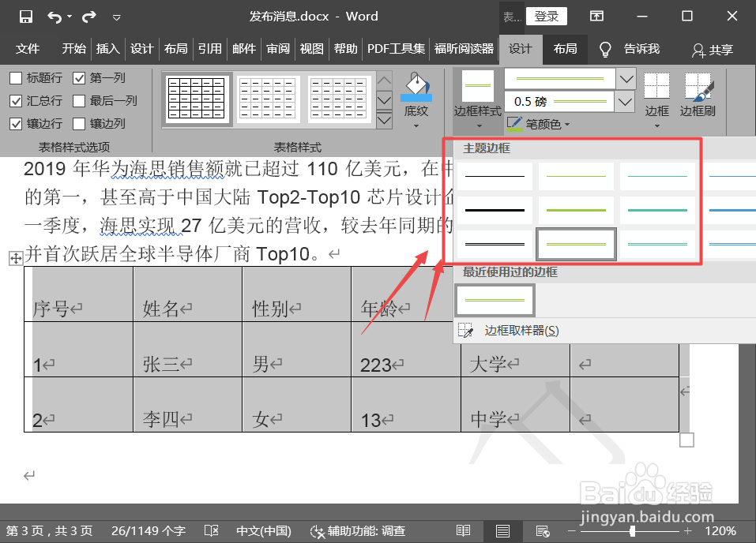
Task: Open the table tools 布局 tab
Action: tap(565, 49)
